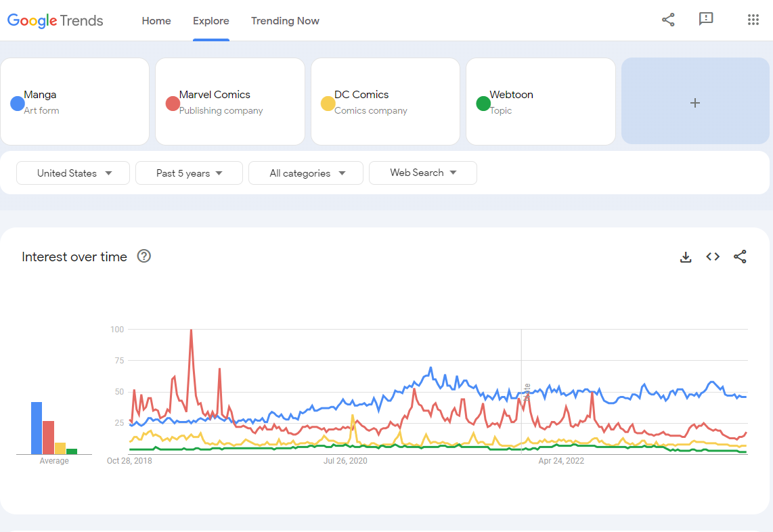Switch to Trending Now tab
The image size is (773, 532).
(285, 21)
